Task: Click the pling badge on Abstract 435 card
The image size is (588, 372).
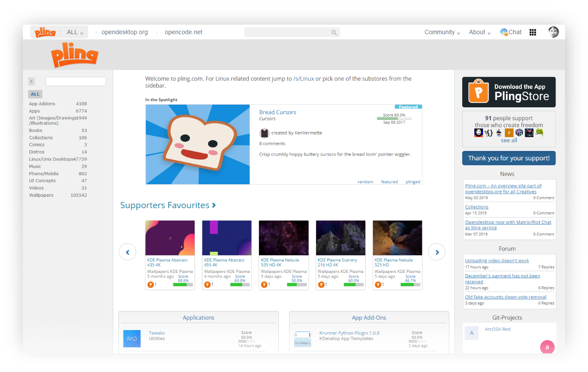Action: [150, 285]
